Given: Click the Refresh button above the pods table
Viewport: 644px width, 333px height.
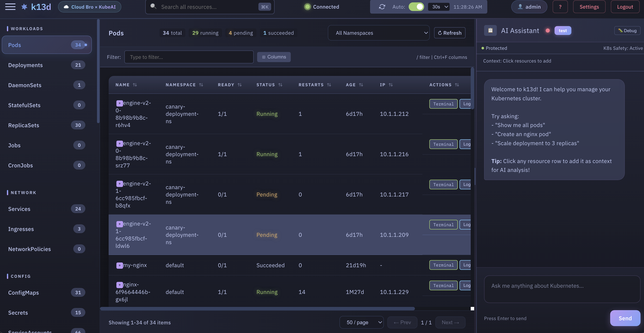Looking at the screenshot, I should tap(450, 33).
